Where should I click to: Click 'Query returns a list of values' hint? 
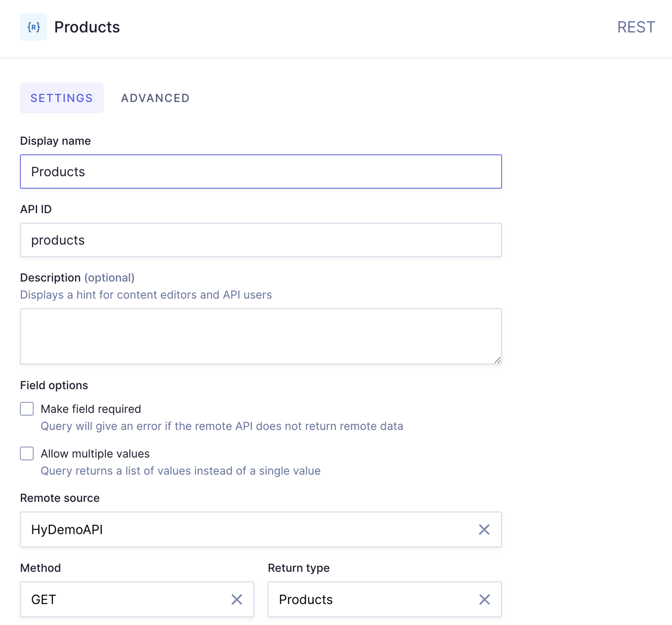[x=180, y=471]
